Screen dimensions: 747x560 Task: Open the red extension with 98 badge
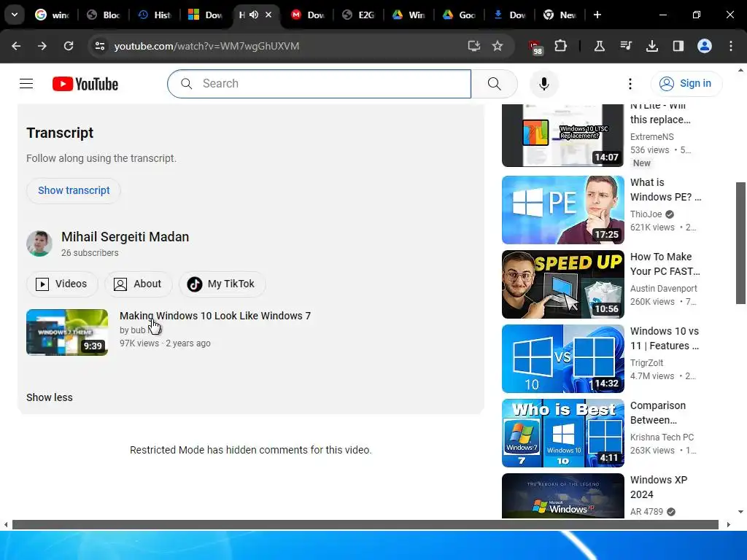pos(535,47)
